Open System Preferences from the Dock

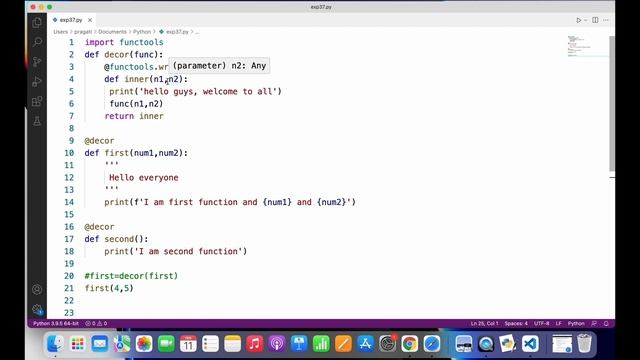tap(387, 343)
